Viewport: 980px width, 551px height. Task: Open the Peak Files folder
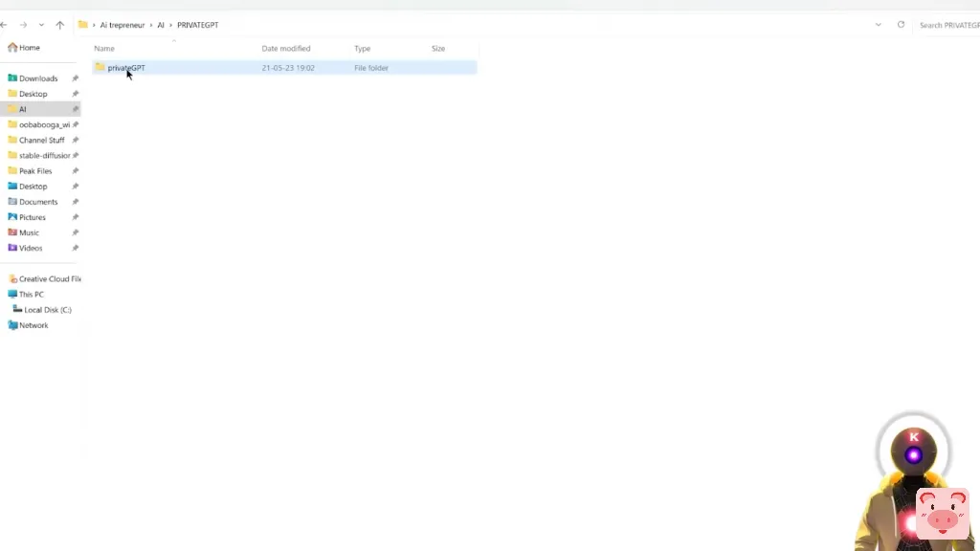(x=35, y=170)
